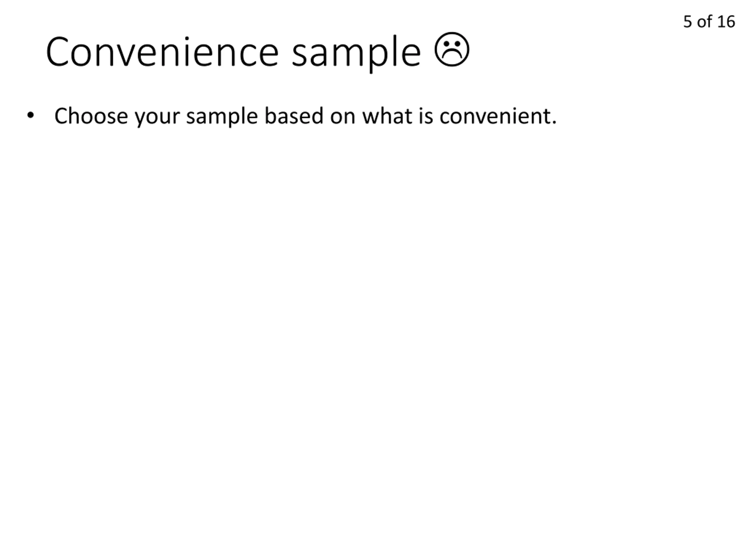Click the word "your" in the bullet text
Viewport: 747px width, 560px height.
(157, 118)
